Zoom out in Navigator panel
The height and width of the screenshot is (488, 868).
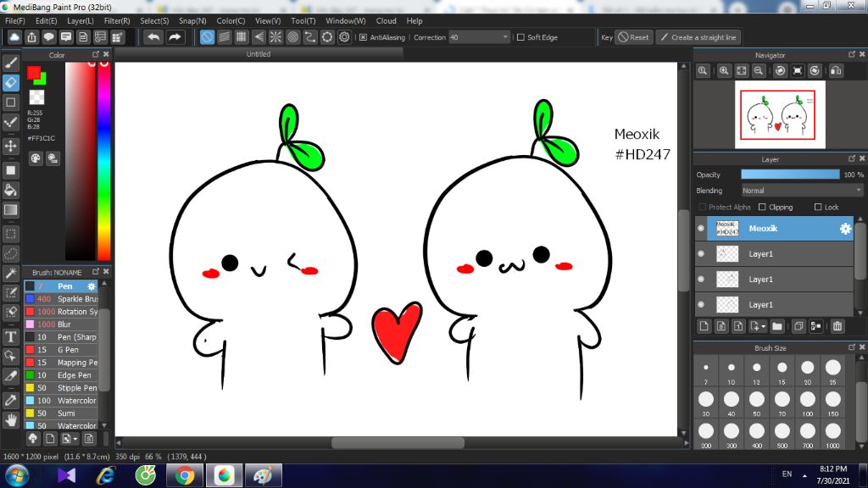(x=759, y=71)
